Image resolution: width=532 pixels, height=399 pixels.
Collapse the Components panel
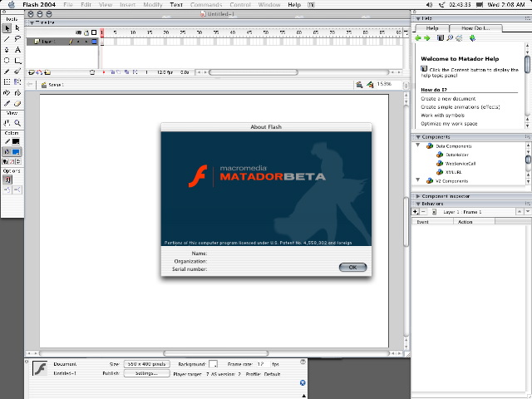[x=418, y=137]
